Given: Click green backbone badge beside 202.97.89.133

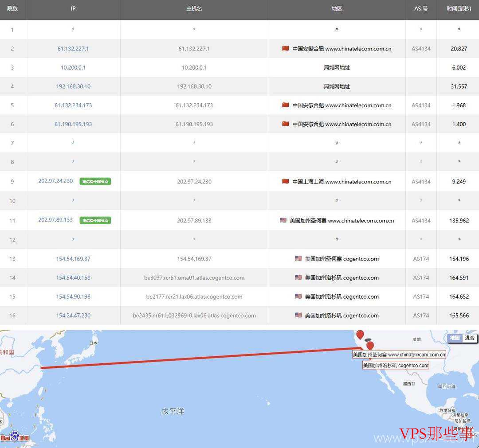Looking at the screenshot, I should pyautogui.click(x=95, y=220).
